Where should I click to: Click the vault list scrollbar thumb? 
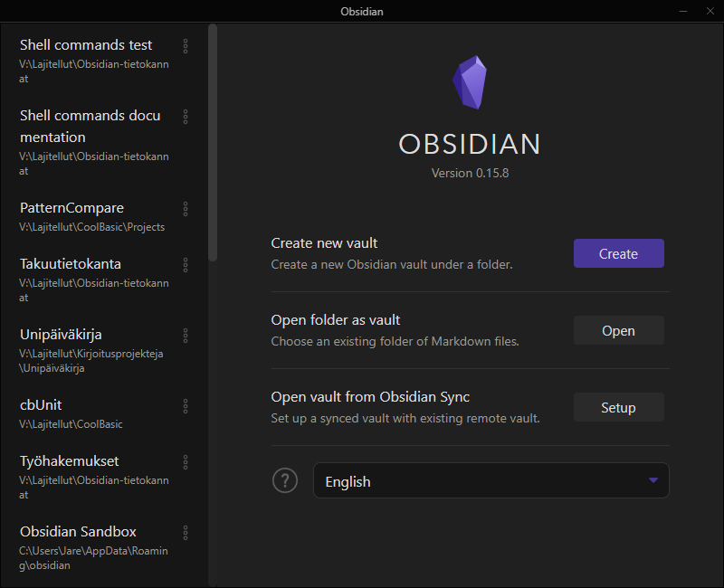[213, 143]
